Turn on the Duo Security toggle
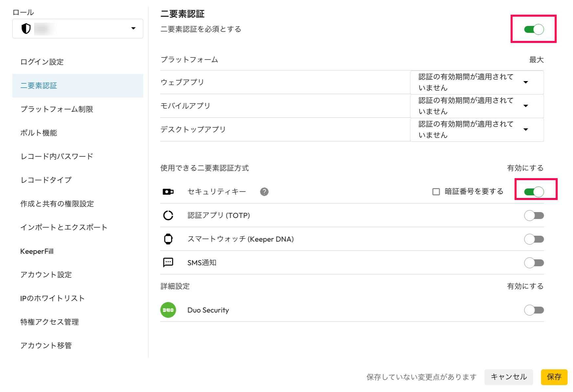 (534, 310)
